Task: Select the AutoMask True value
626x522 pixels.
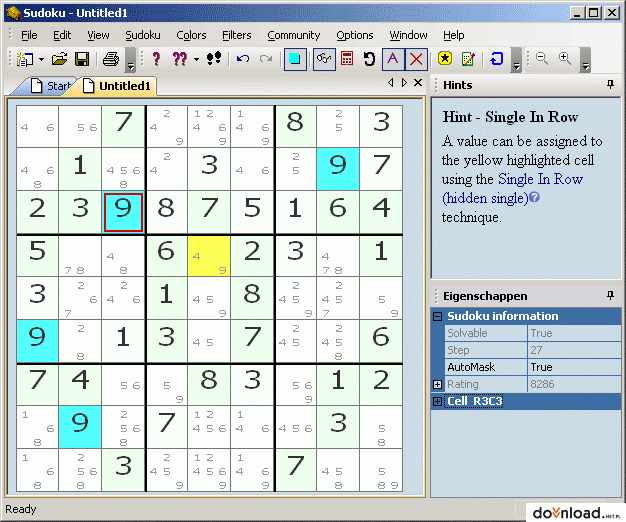Action: 574,367
